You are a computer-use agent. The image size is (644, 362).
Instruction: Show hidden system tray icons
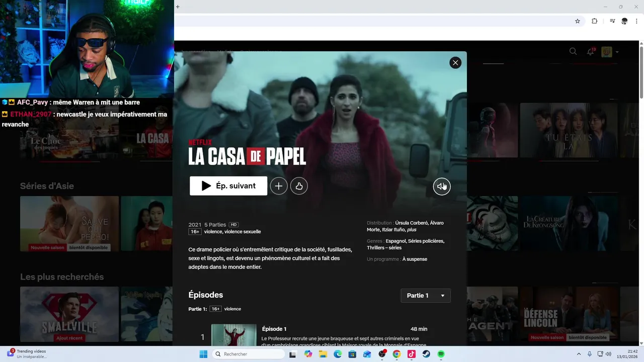click(x=579, y=354)
